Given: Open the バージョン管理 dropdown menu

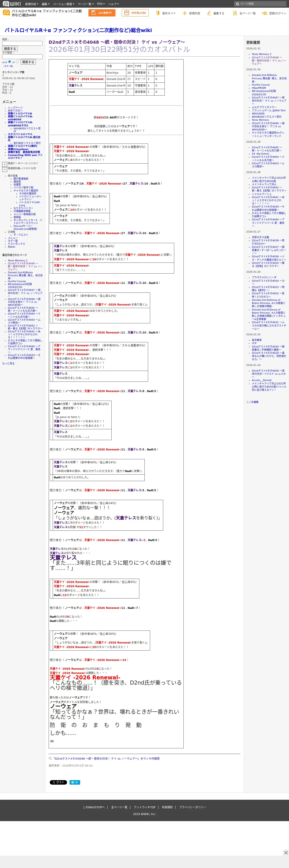Looking at the screenshot, I should coord(64,4).
